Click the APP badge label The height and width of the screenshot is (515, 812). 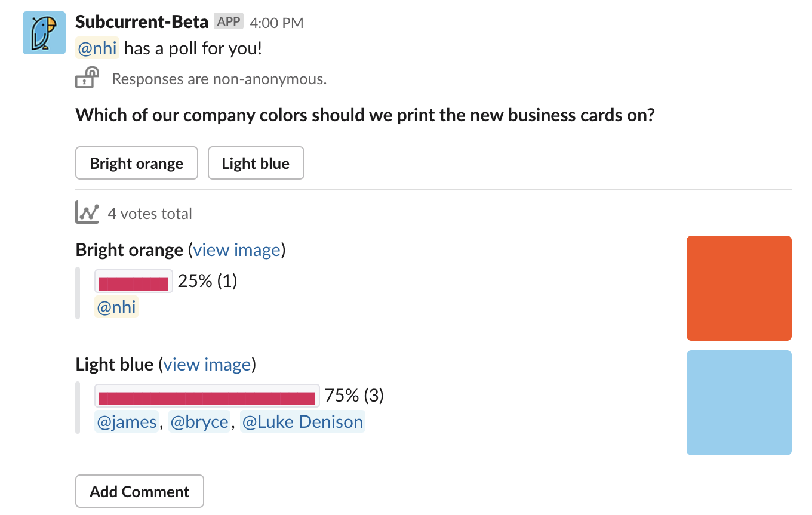pyautogui.click(x=229, y=22)
